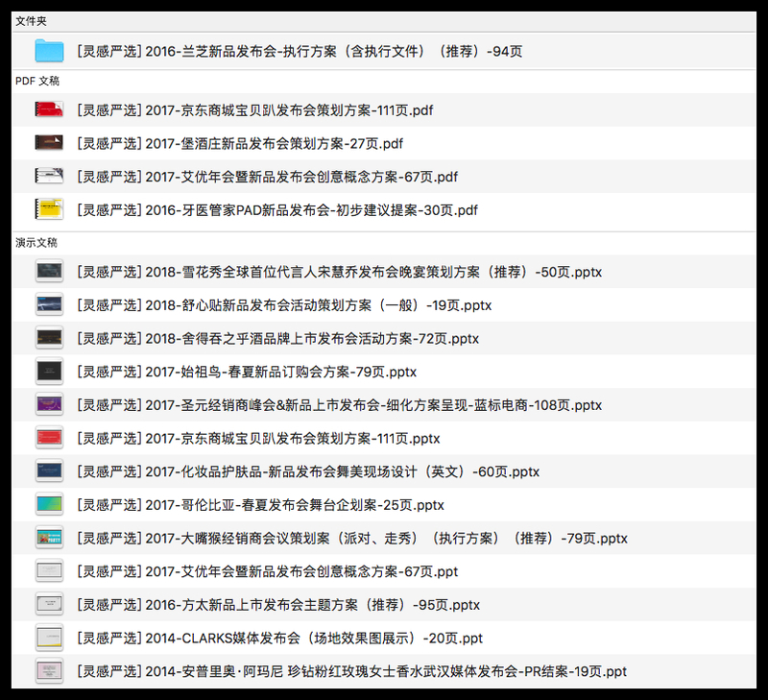Select file name 2017-哥伦比亚-春夏发布会舞台企划案-25页.pptx
The height and width of the screenshot is (700, 768).
point(260,505)
